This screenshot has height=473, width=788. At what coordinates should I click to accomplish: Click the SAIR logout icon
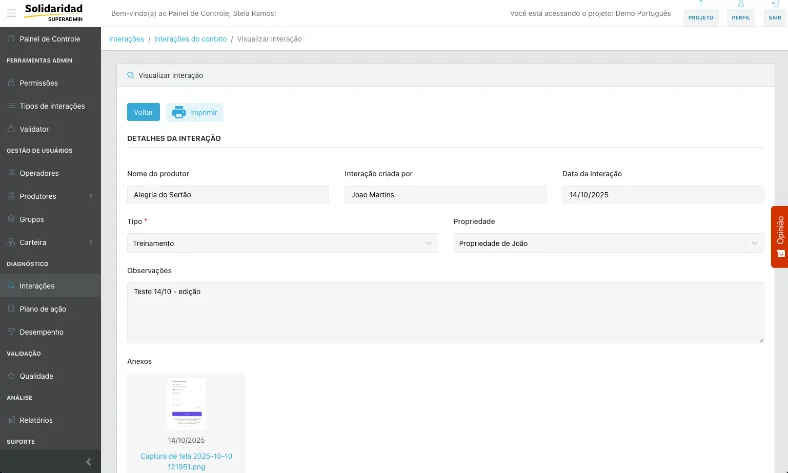774,4
